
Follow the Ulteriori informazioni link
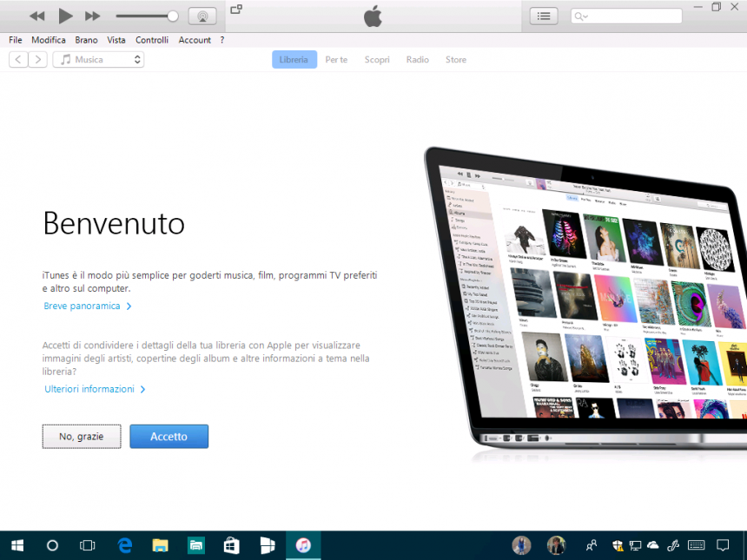(95, 389)
